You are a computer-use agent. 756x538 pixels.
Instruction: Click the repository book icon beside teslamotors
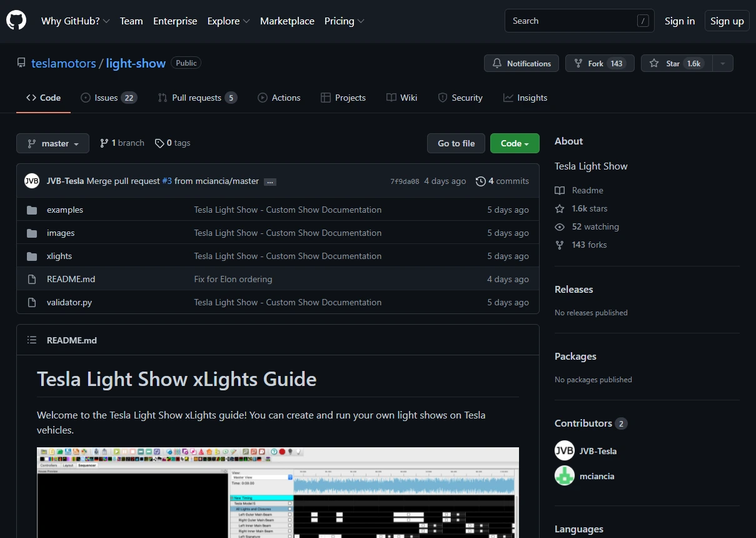pyautogui.click(x=21, y=63)
